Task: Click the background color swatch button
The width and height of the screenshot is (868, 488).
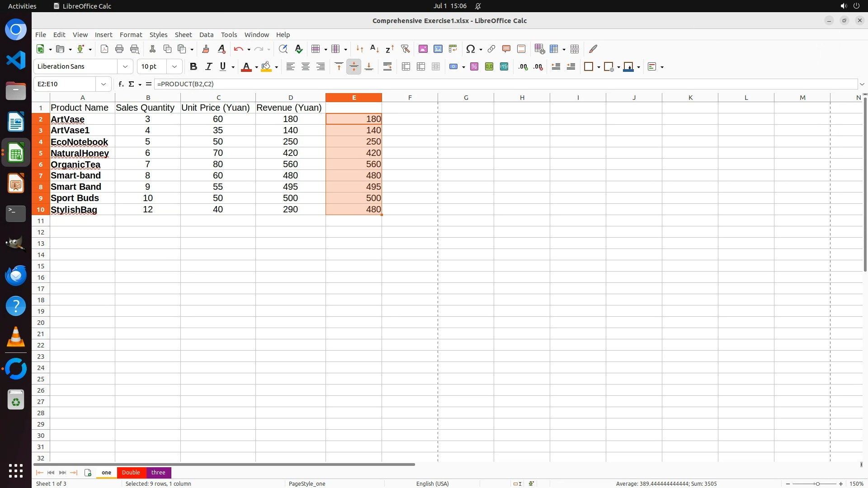Action: coord(266,66)
